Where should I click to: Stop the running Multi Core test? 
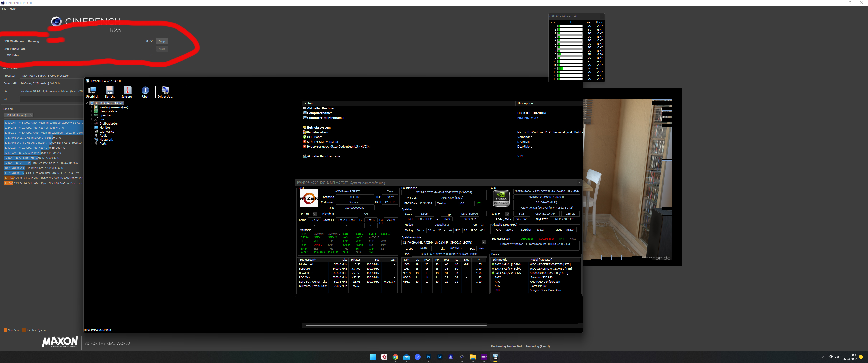[162, 41]
